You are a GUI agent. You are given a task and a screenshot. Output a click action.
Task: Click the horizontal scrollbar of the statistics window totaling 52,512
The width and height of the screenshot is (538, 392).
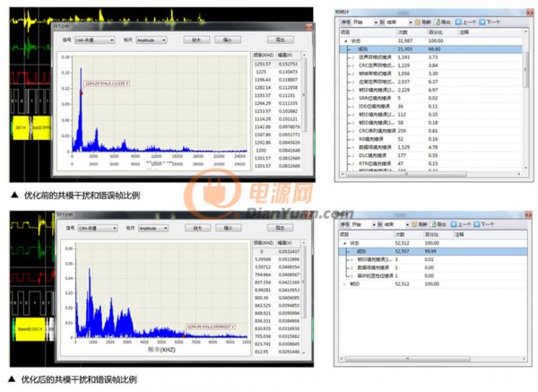(408, 359)
